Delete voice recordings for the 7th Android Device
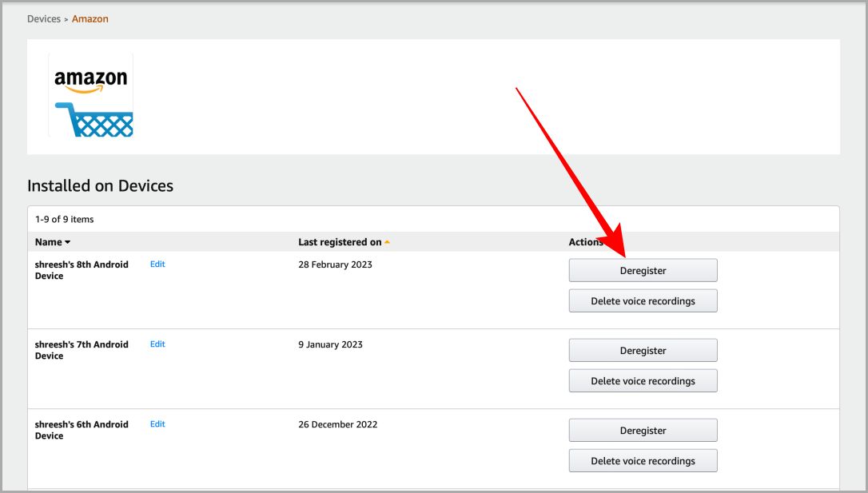868x493 pixels. [x=643, y=380]
